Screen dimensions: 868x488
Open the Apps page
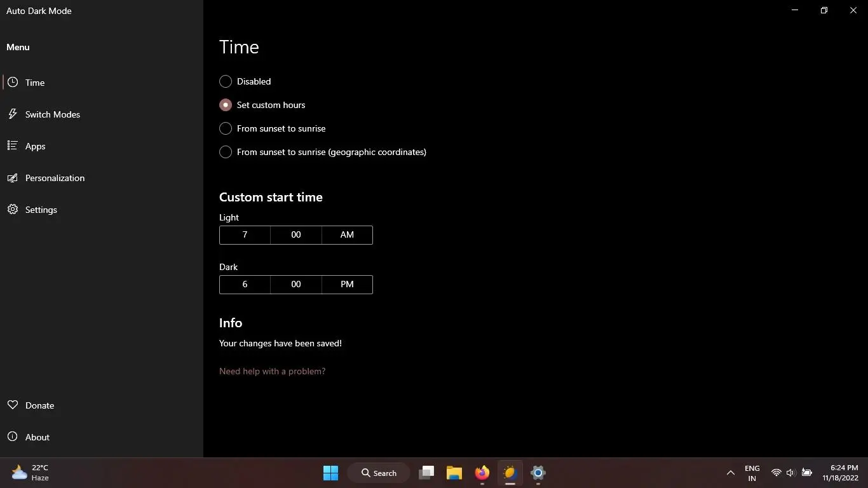click(102, 146)
